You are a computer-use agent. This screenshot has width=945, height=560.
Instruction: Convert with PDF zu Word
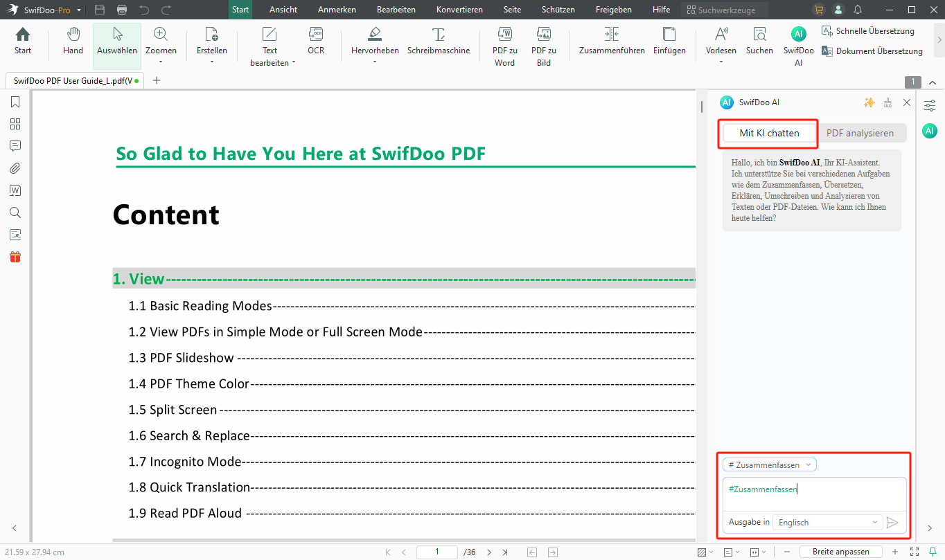point(504,47)
